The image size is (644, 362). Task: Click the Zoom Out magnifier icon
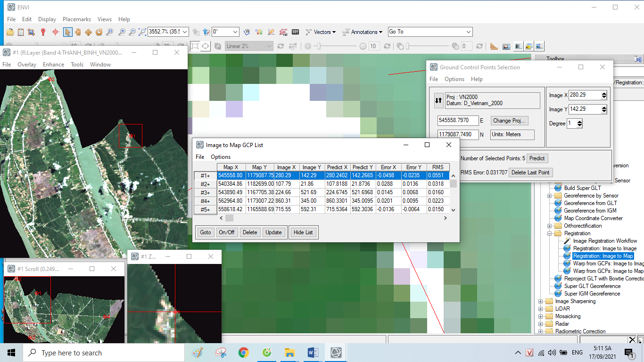coord(132,32)
